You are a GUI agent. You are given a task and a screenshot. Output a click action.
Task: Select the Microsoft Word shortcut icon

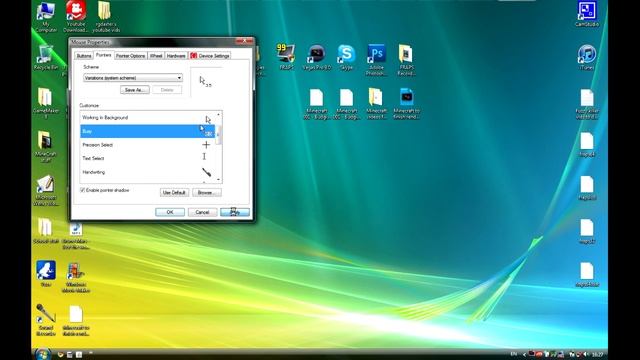click(x=46, y=190)
